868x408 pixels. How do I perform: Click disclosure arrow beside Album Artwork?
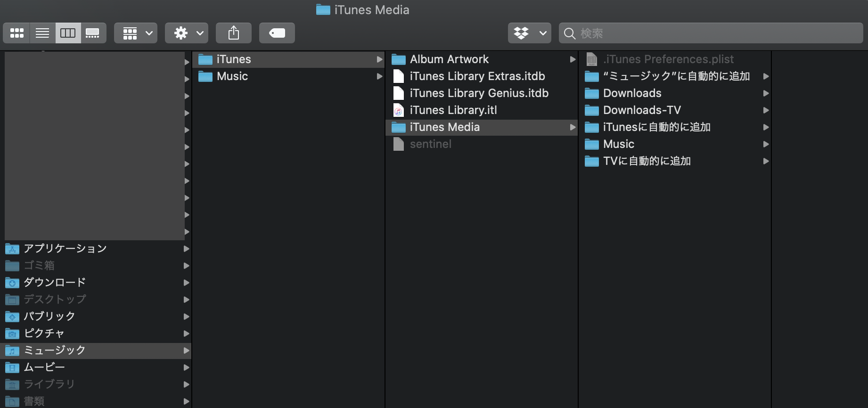click(x=573, y=59)
